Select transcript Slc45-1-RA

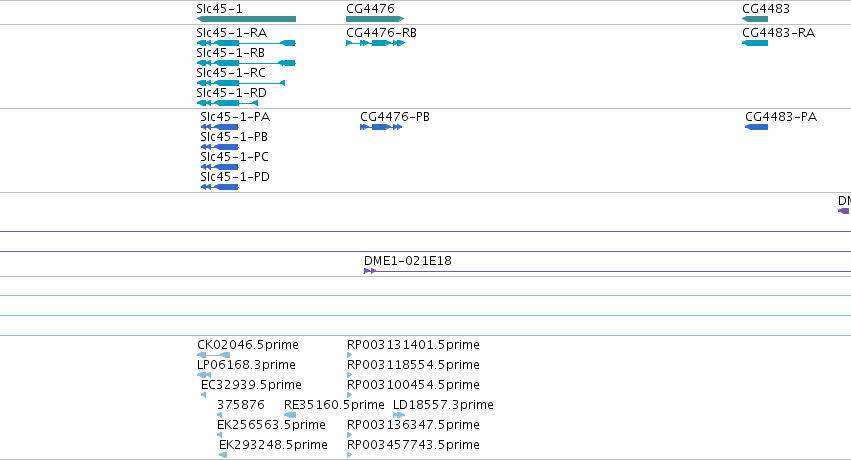click(x=246, y=43)
